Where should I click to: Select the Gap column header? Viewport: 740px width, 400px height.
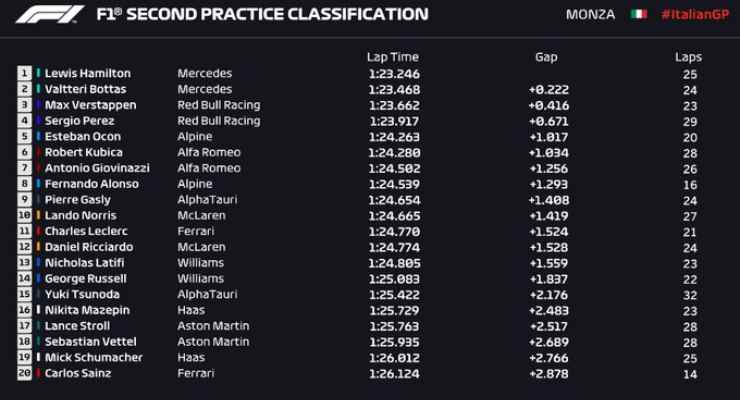546,57
